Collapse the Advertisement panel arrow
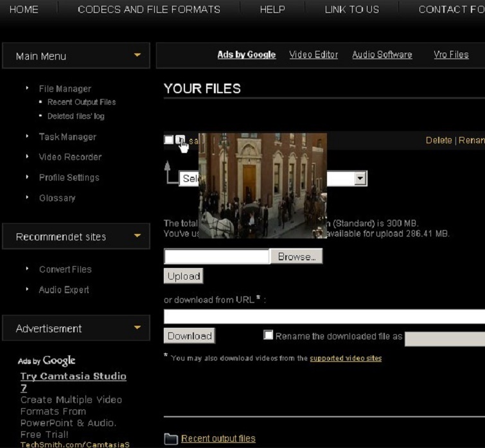The image size is (485, 448). coord(137,327)
